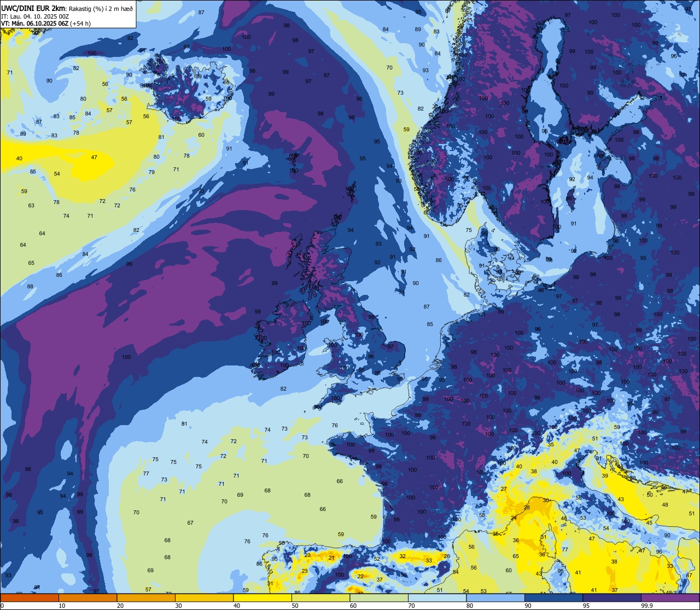Pick the 30–40 amber legend swatch

(204, 597)
